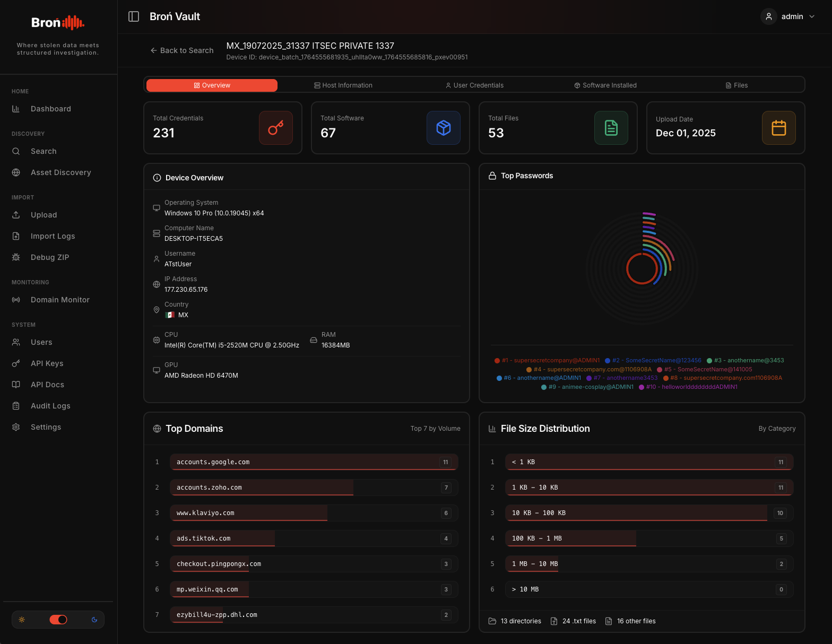Click the ezybill4u-zpp.dhl.com domain row
832x644 pixels.
click(x=314, y=615)
